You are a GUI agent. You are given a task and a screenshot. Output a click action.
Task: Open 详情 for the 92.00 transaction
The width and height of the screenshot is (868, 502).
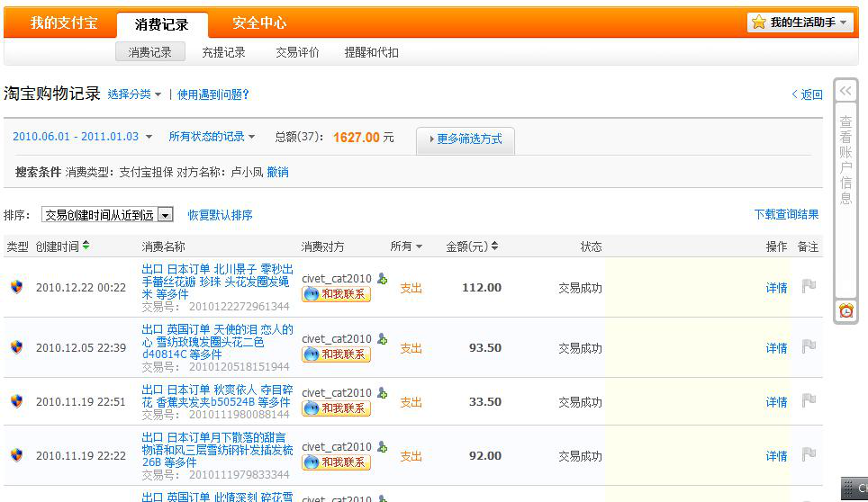(776, 455)
